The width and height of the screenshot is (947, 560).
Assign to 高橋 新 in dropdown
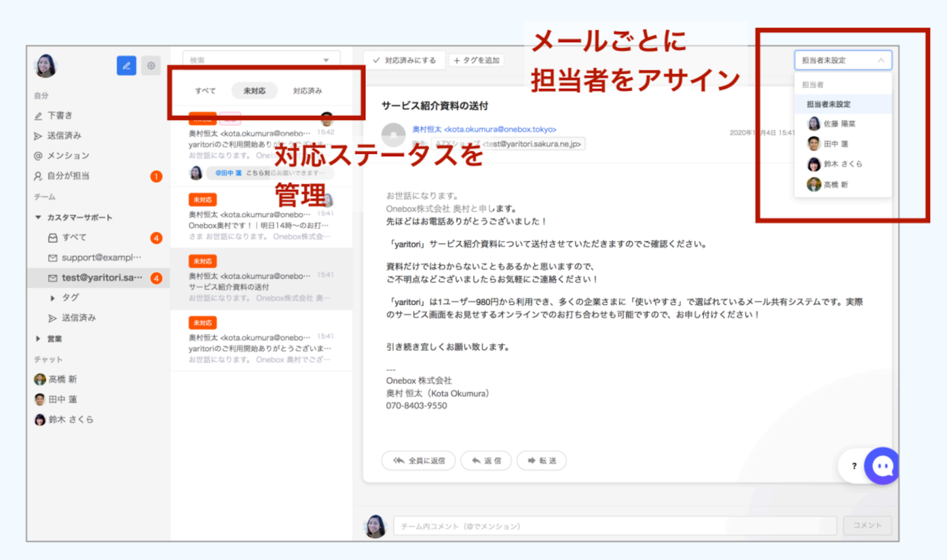click(x=843, y=185)
